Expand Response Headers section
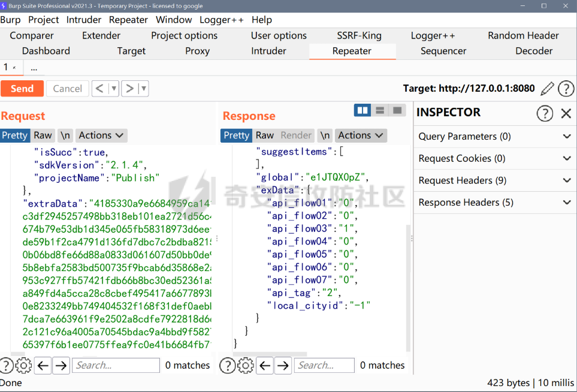Viewport: 577px width, 392px height. [495, 203]
